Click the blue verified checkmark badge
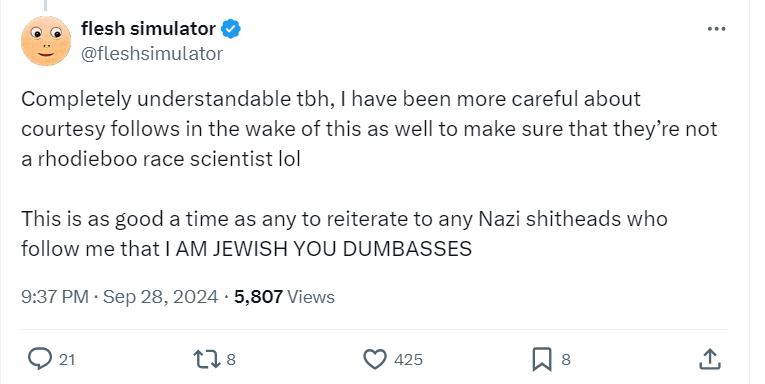 tap(231, 29)
